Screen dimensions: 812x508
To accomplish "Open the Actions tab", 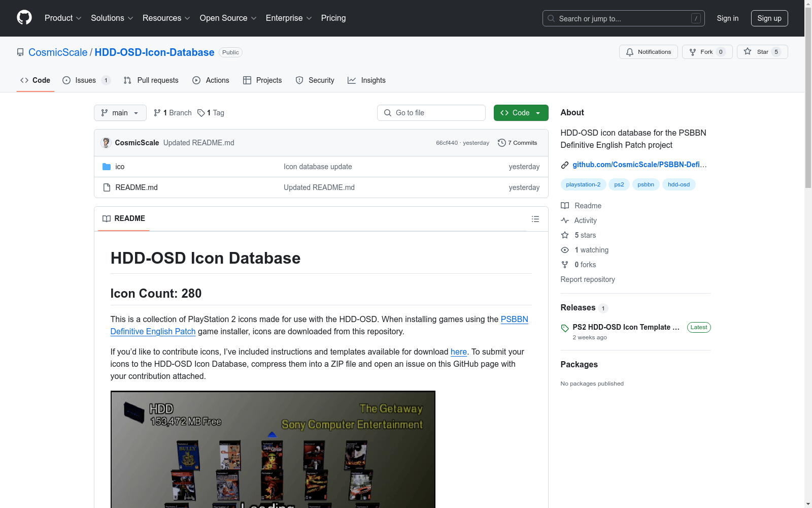I will (x=211, y=80).
